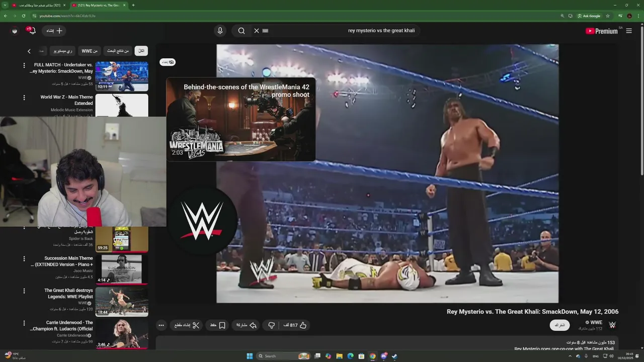Viewport: 644px width, 362px height.
Task: Click the Windows taskbar Search box
Action: (x=284, y=356)
